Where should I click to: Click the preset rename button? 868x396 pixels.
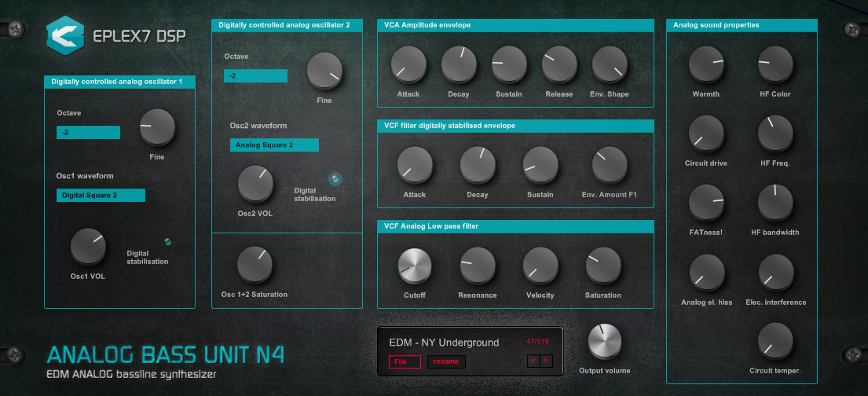coord(446,361)
